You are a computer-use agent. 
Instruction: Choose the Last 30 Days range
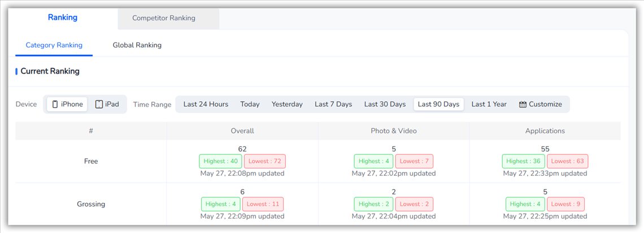[385, 105]
